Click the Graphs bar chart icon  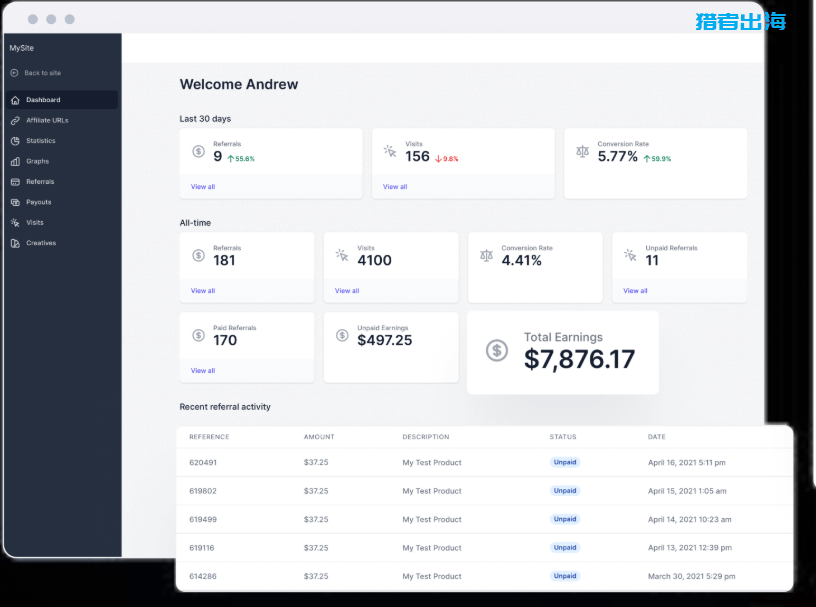[x=15, y=161]
